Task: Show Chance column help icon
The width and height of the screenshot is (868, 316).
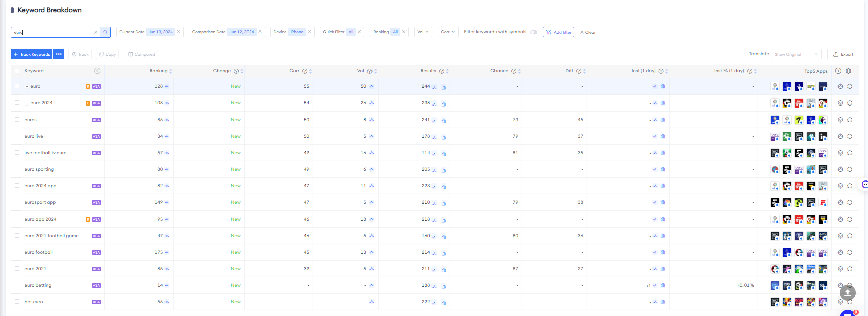Action: click(513, 71)
